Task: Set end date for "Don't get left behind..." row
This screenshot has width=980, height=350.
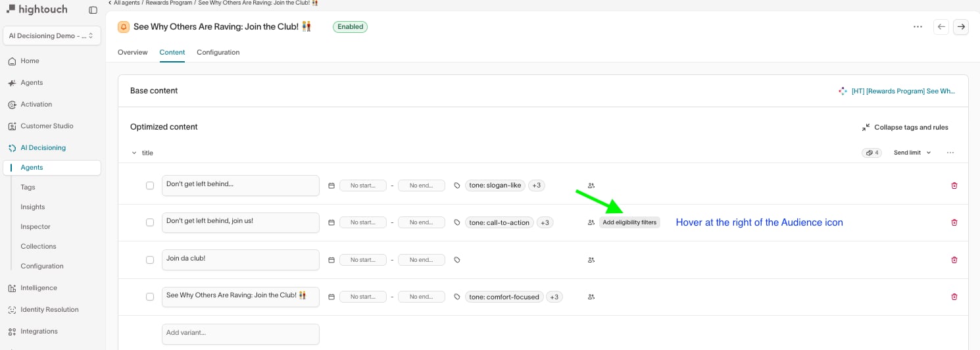Action: (422, 186)
